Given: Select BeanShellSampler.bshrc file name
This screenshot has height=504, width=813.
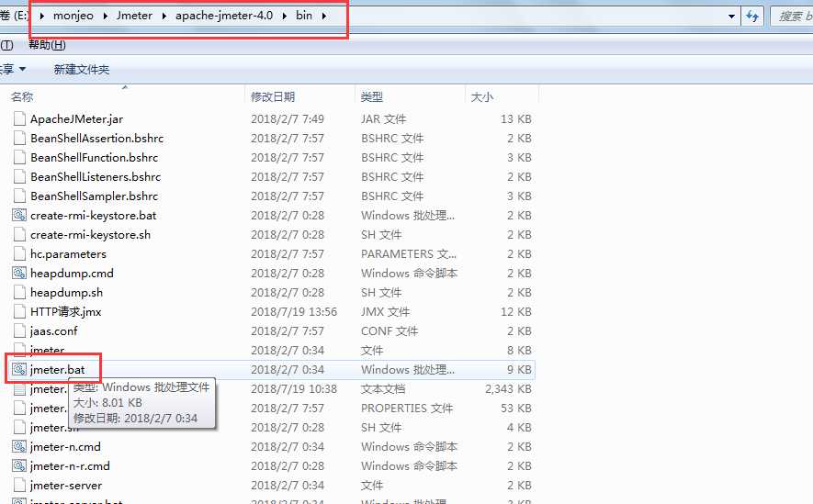Looking at the screenshot, I should pos(95,196).
